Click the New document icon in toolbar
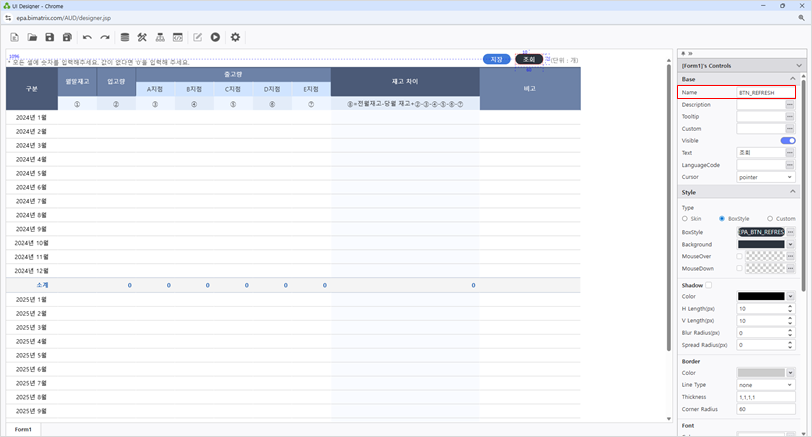The width and height of the screenshot is (812, 437). pos(15,38)
